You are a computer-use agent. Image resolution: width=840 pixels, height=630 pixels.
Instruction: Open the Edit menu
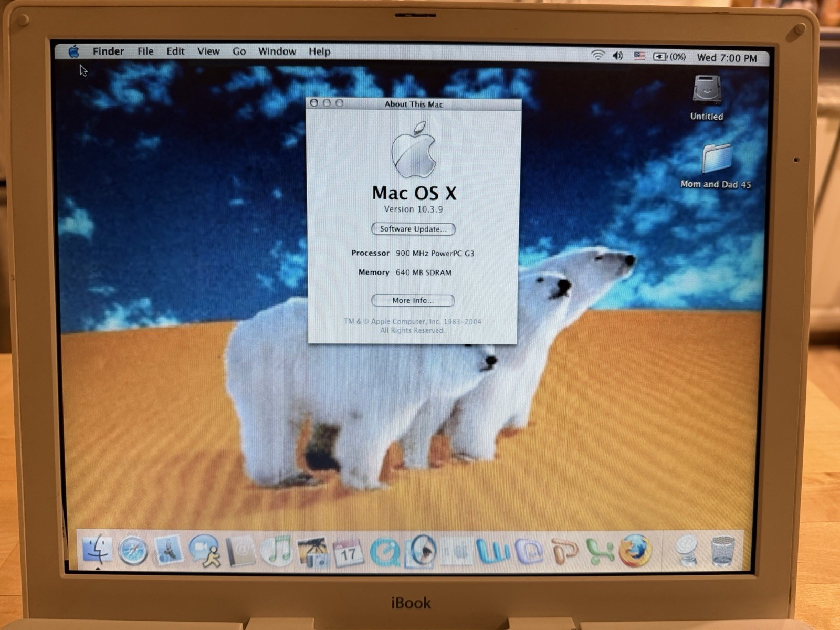[175, 51]
